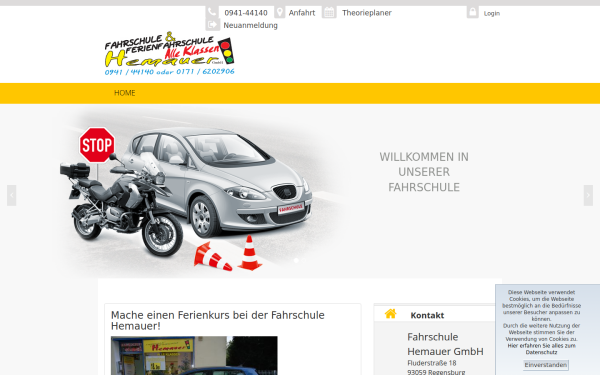Click the arrow icon beside Neuanmeldung

[x=212, y=25]
